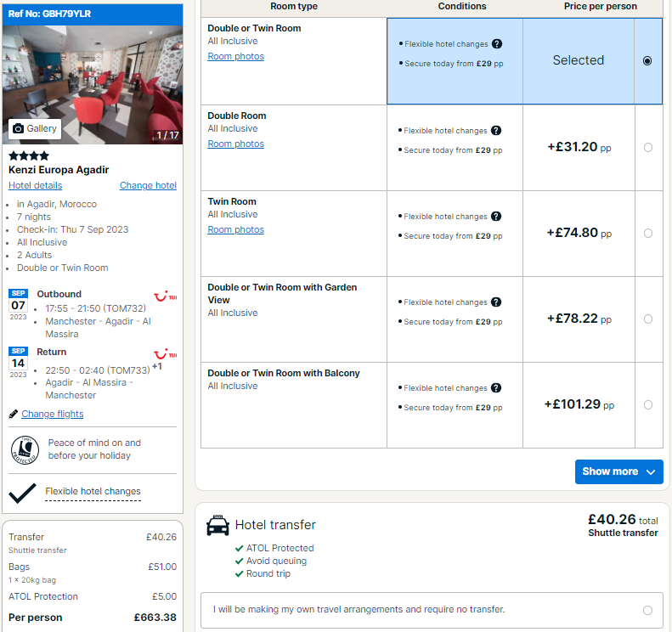The image size is (672, 632).
Task: Click the Hotel transfer taxi icon
Action: click(217, 525)
